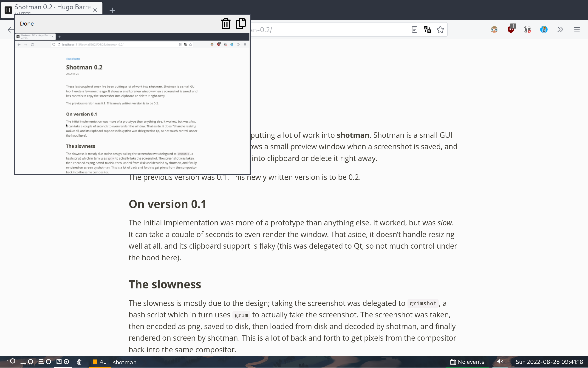
Task: Open the KeePassXC key extension icon
Action: [527, 30]
